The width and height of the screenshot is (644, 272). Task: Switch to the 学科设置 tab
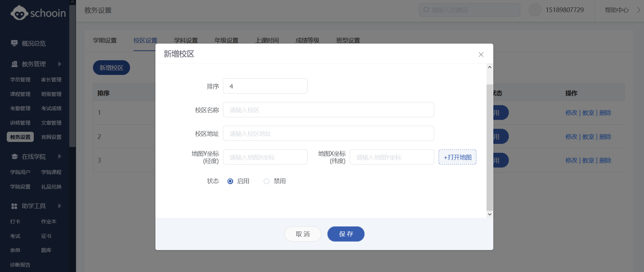coord(186,41)
